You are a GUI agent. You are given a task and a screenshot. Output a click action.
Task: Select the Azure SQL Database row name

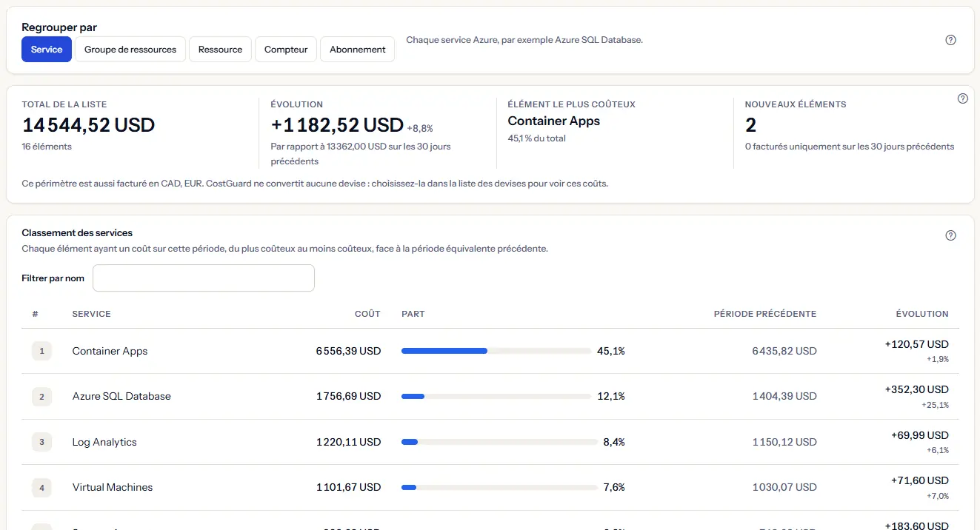point(121,396)
